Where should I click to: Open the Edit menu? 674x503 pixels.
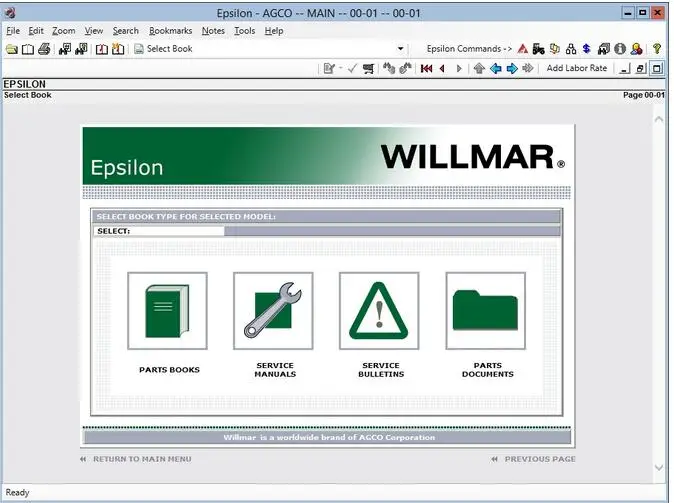[x=36, y=31]
